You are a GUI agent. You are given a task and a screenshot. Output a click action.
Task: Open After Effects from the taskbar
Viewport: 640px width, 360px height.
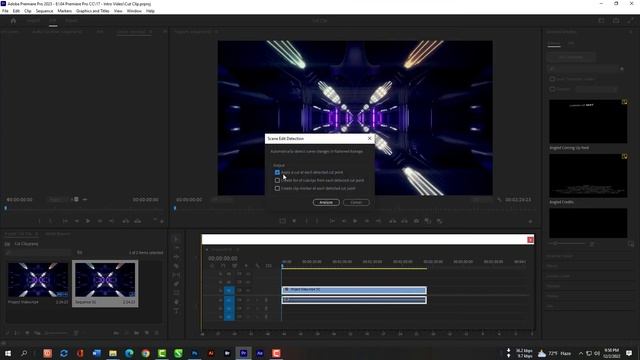(x=260, y=353)
